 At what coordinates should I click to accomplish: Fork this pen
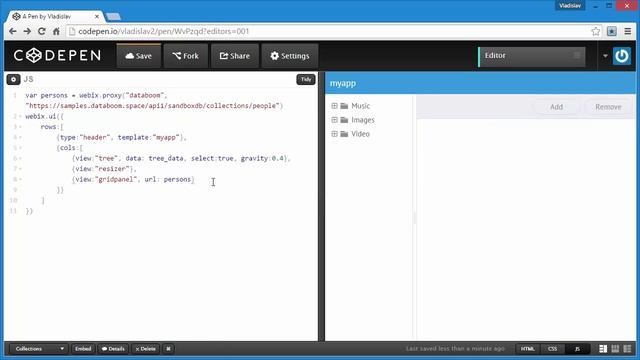(186, 56)
